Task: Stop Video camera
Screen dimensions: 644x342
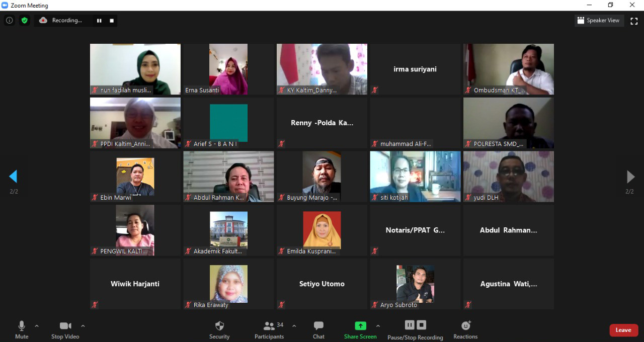Action: [x=65, y=329]
